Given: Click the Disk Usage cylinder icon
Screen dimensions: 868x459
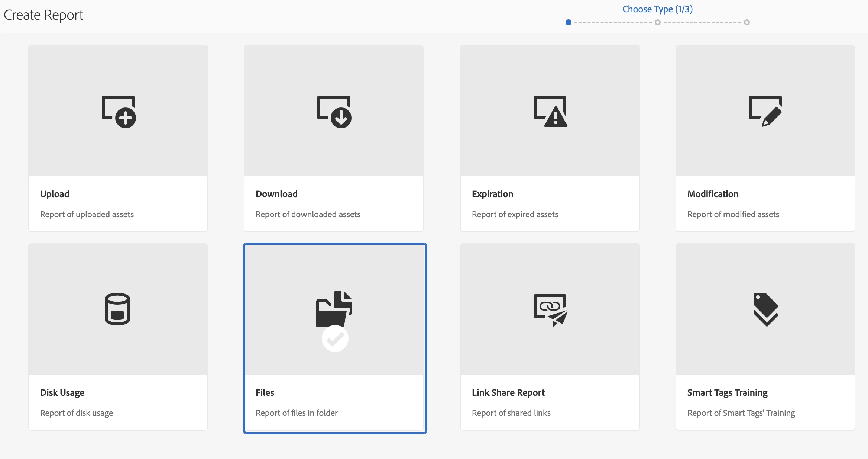Looking at the screenshot, I should tap(117, 309).
